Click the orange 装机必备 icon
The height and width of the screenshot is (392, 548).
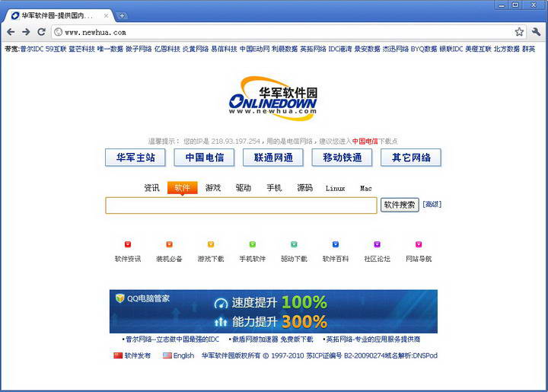tap(169, 244)
